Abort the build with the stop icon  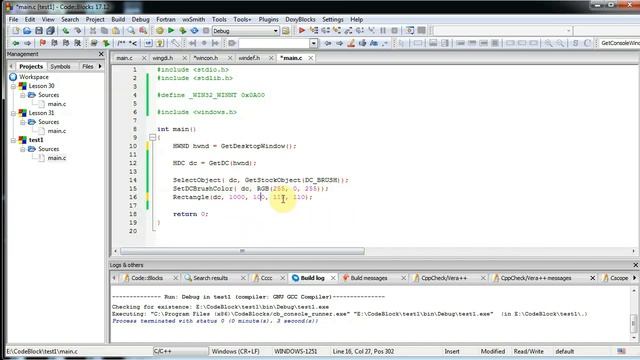tap(206, 31)
